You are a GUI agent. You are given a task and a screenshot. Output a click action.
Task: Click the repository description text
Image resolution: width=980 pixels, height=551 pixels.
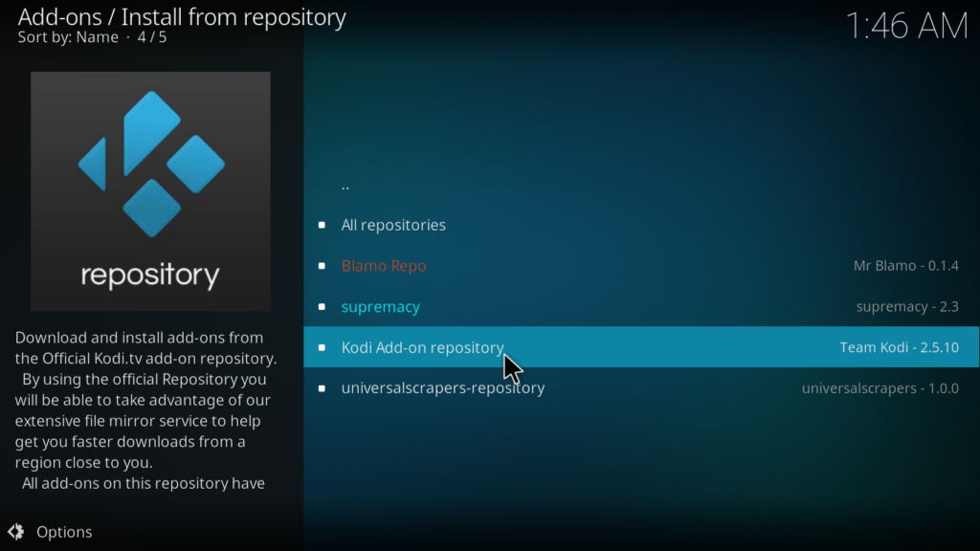click(145, 410)
